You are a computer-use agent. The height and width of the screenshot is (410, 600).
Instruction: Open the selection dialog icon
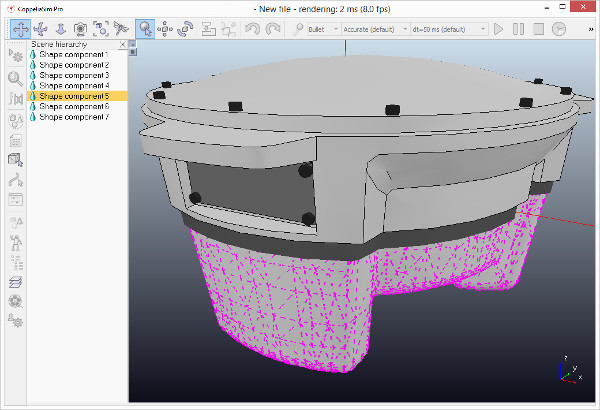click(x=16, y=199)
